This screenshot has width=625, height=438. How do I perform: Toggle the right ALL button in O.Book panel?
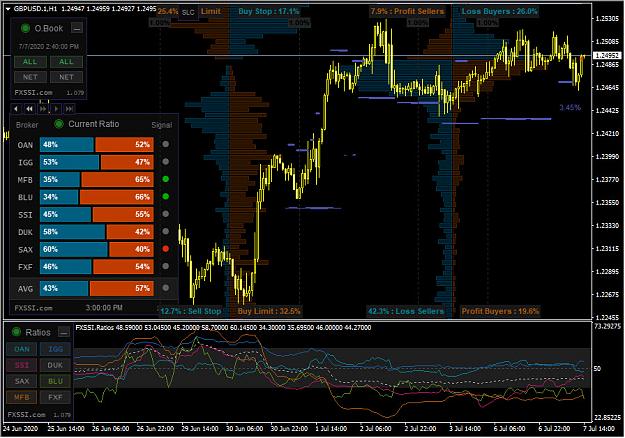pyautogui.click(x=67, y=62)
